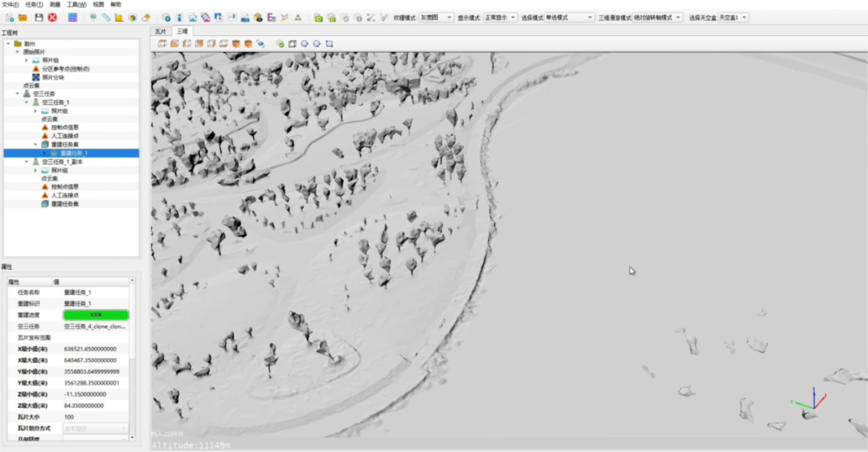This screenshot has width=868, height=452.
Task: Select the eraser clear-measurements tool
Action: [146, 18]
